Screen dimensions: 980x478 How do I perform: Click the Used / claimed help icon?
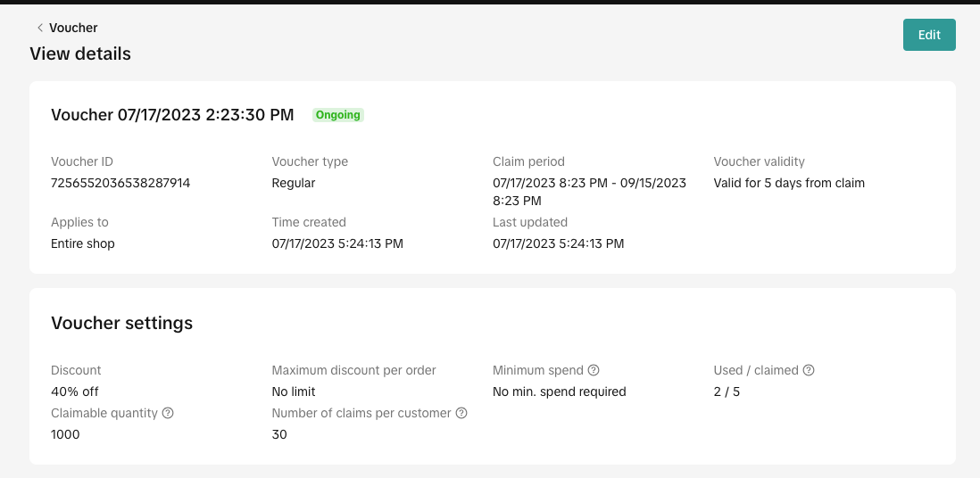pos(809,370)
